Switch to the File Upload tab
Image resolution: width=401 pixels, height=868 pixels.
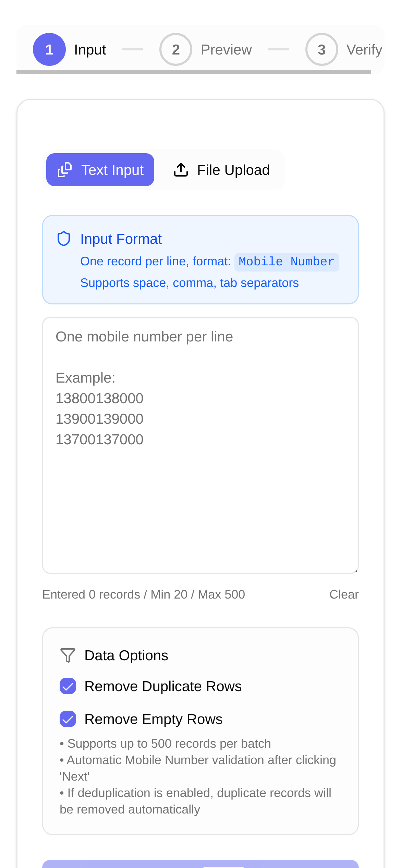pos(221,170)
